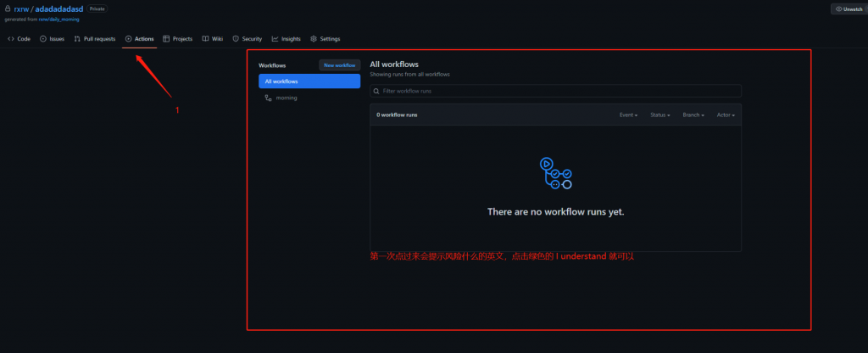
Task: Expand the Status filter dropdown
Action: point(659,115)
